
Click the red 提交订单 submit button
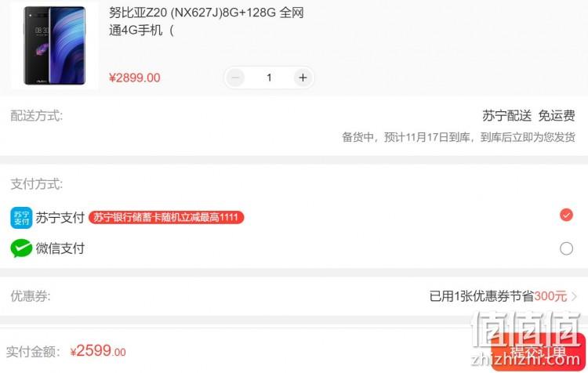coord(539,352)
